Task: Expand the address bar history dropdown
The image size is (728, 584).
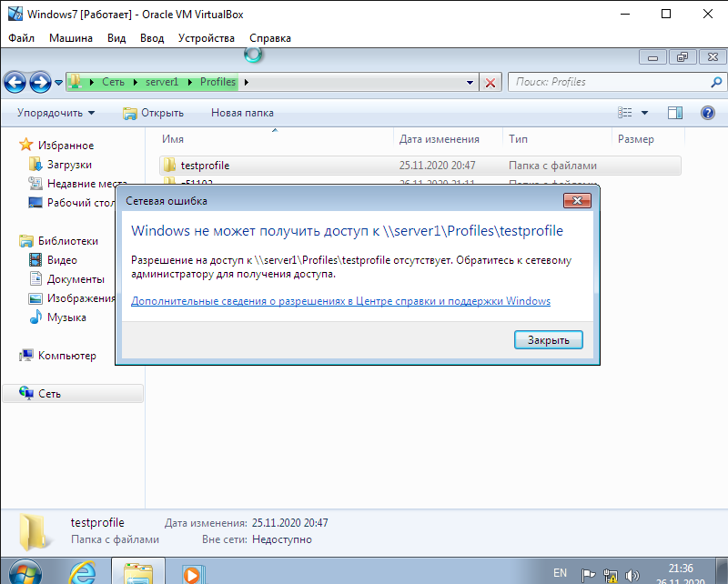Action: [470, 83]
